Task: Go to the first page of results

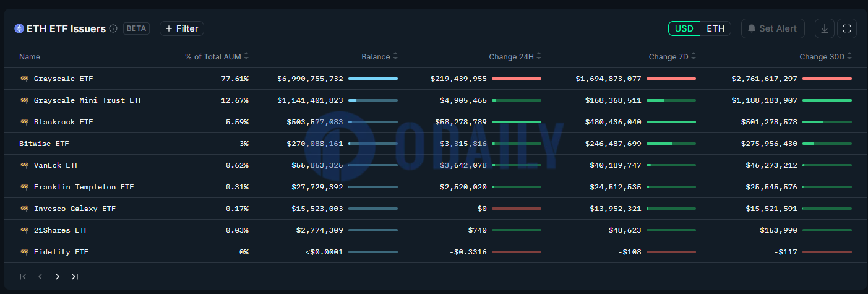Action: tap(23, 277)
